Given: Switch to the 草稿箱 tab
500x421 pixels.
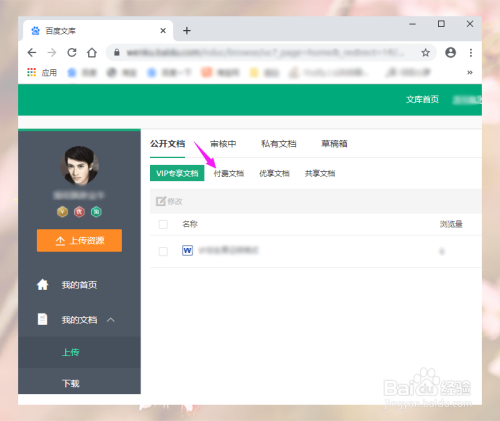Looking at the screenshot, I should tap(334, 144).
